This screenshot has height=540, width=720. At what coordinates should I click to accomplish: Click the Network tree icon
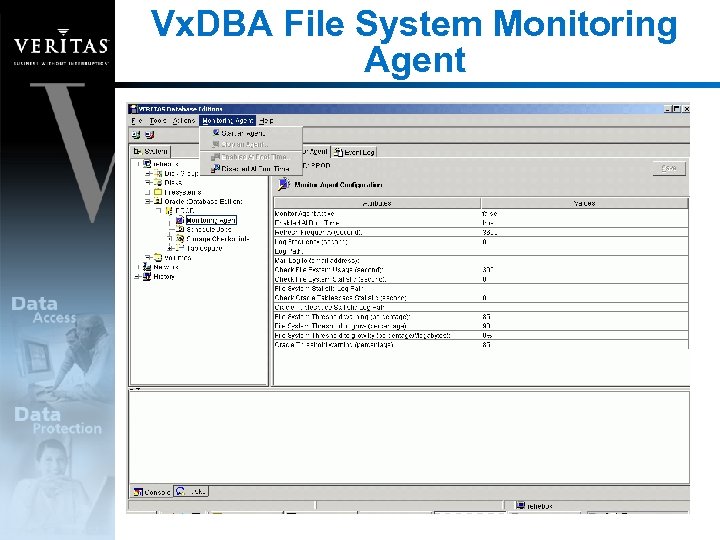pos(147,267)
